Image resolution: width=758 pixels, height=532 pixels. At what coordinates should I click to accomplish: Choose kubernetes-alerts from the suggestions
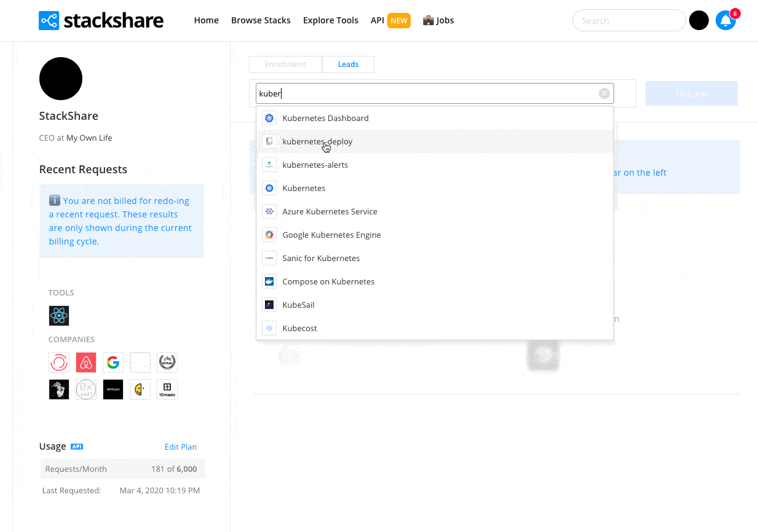[435, 165]
